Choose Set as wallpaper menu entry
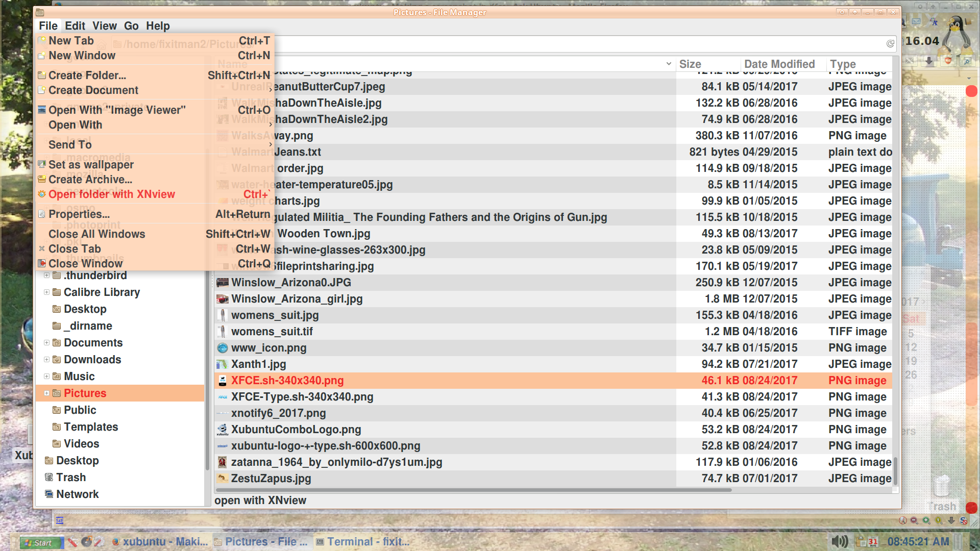This screenshot has width=980, height=551. (91, 165)
